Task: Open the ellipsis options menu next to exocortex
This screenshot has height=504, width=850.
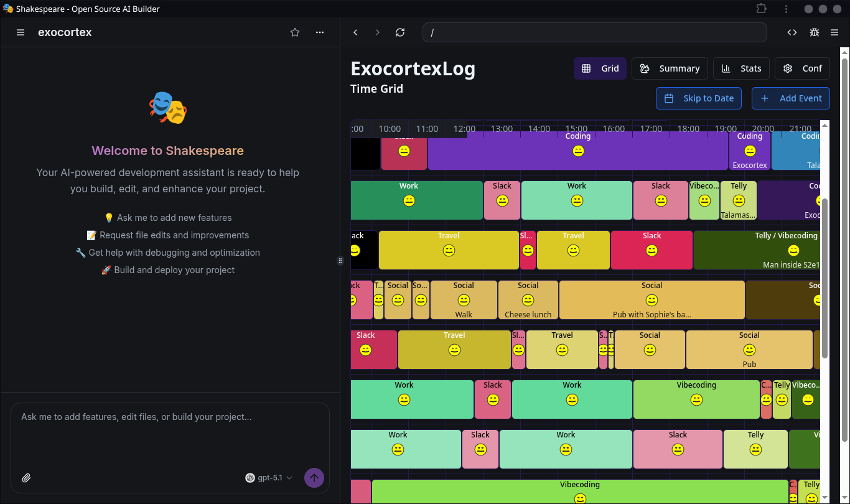Action: pyautogui.click(x=319, y=32)
